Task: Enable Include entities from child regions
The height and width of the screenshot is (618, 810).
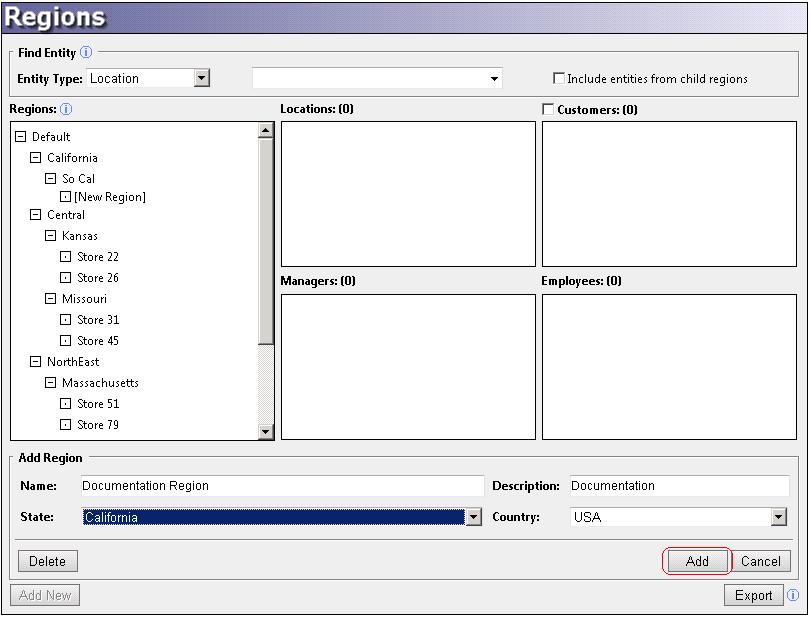Action: click(560, 78)
